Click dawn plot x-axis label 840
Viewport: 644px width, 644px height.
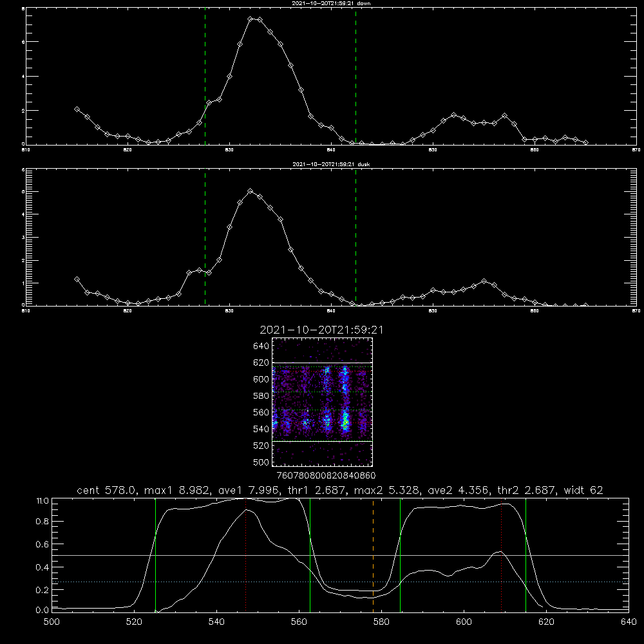click(331, 150)
